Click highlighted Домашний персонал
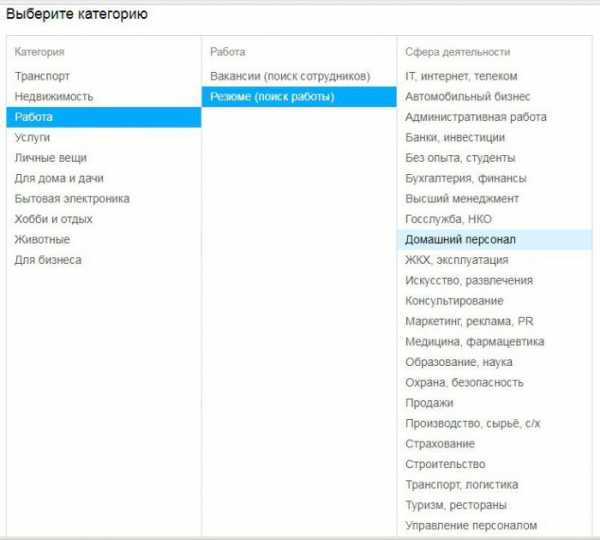Image resolution: width=600 pixels, height=540 pixels. [495, 240]
